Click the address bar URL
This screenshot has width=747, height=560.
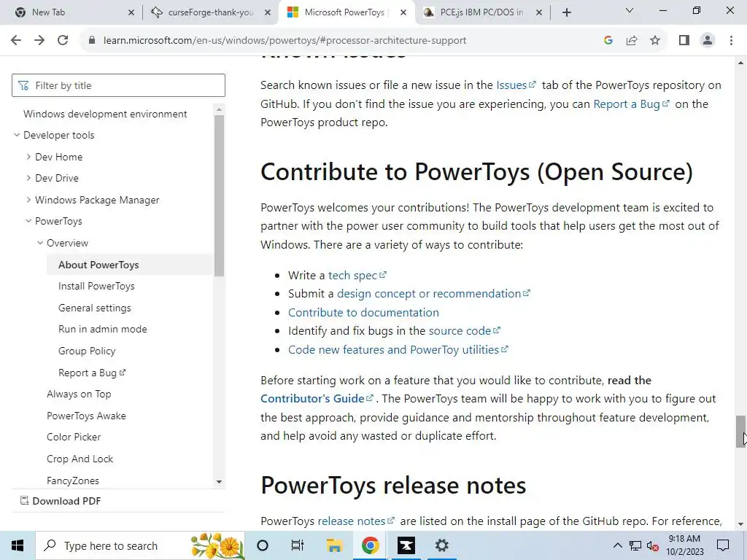[285, 41]
